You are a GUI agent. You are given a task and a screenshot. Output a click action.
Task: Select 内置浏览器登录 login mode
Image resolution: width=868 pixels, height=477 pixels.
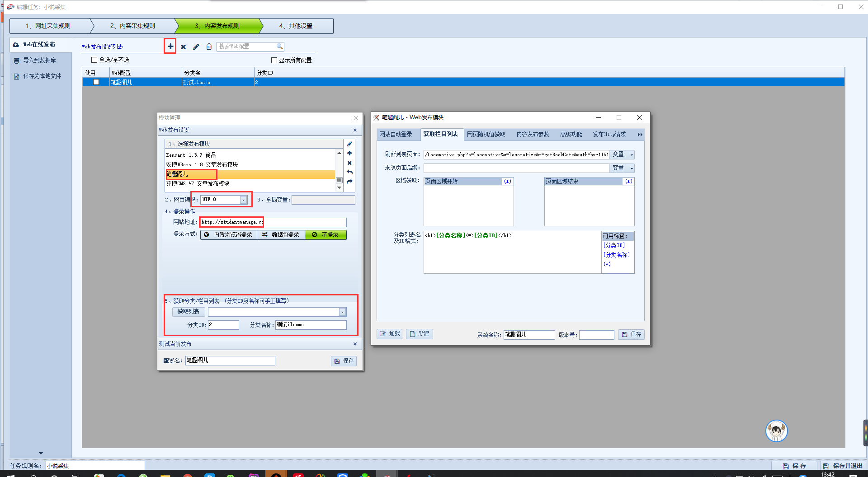[229, 234]
